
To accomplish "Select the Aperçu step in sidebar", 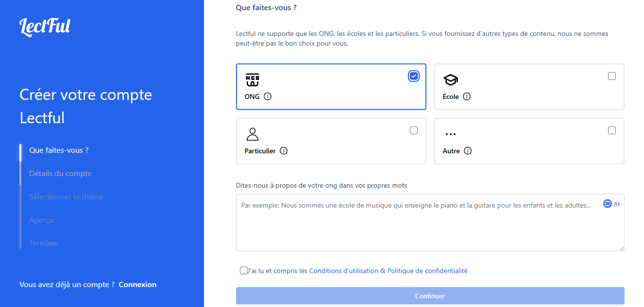I will pyautogui.click(x=41, y=220).
